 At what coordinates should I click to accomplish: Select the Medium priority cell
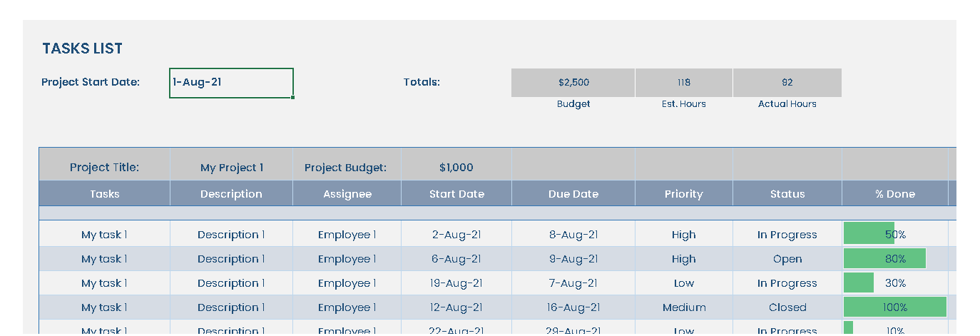pyautogui.click(x=683, y=307)
